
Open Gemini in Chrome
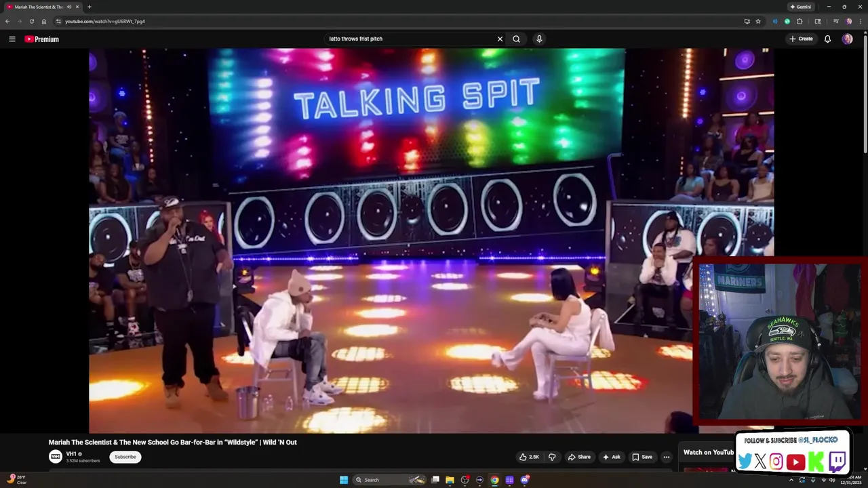pyautogui.click(x=801, y=7)
